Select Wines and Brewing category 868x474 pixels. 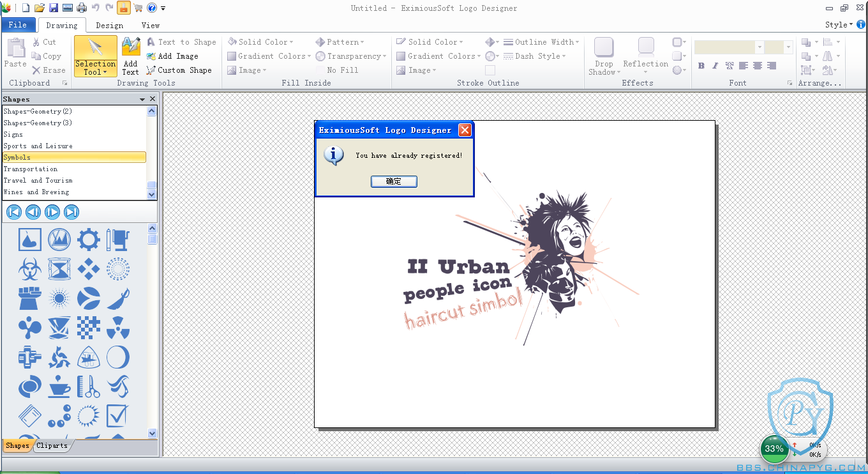click(74, 192)
